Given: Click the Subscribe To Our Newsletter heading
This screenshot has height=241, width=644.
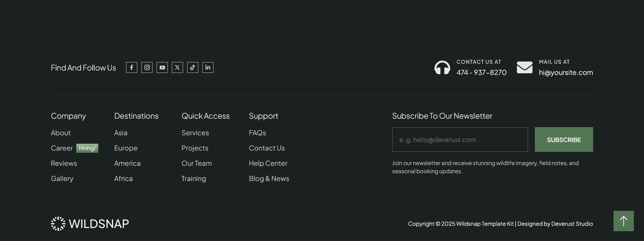Looking at the screenshot, I should 442,116.
